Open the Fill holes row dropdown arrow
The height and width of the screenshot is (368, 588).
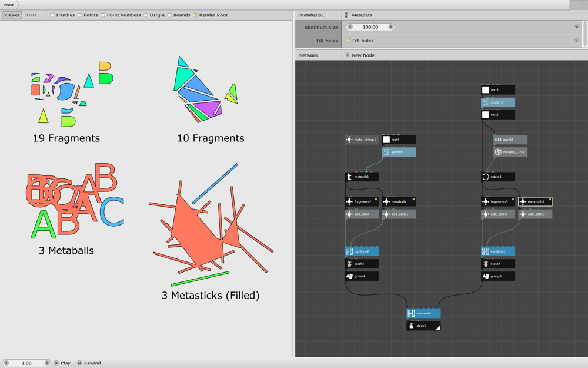[x=576, y=41]
